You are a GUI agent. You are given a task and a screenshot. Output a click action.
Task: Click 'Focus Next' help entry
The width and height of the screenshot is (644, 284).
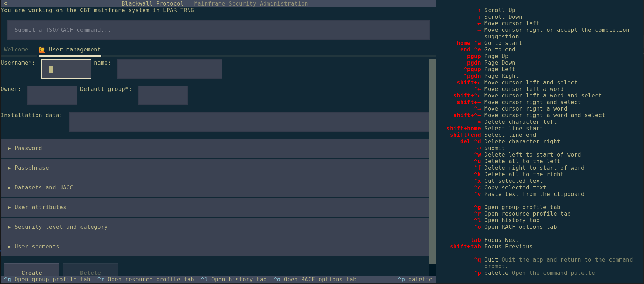501,240
